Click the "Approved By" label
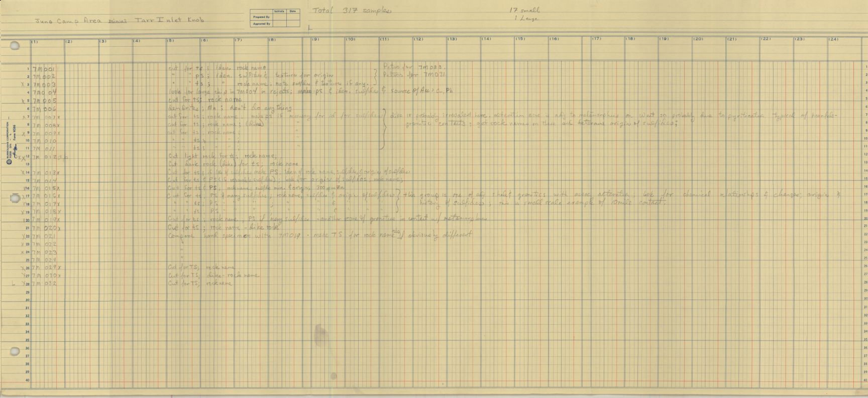The width and height of the screenshot is (868, 398). (260, 24)
